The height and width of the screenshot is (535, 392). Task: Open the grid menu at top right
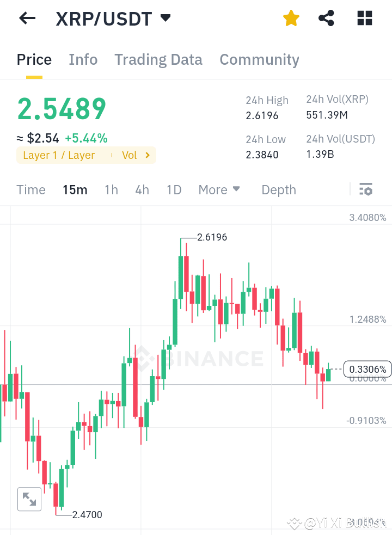point(364,18)
